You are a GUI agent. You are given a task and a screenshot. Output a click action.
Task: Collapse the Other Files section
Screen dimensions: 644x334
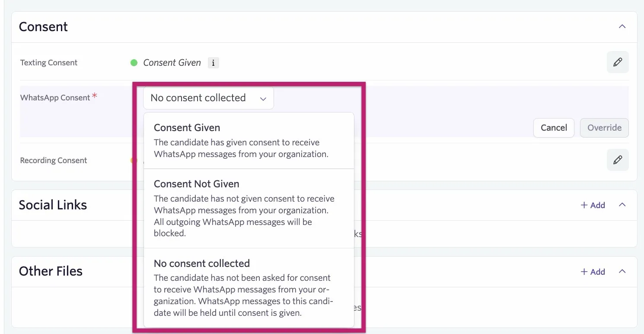click(x=622, y=271)
